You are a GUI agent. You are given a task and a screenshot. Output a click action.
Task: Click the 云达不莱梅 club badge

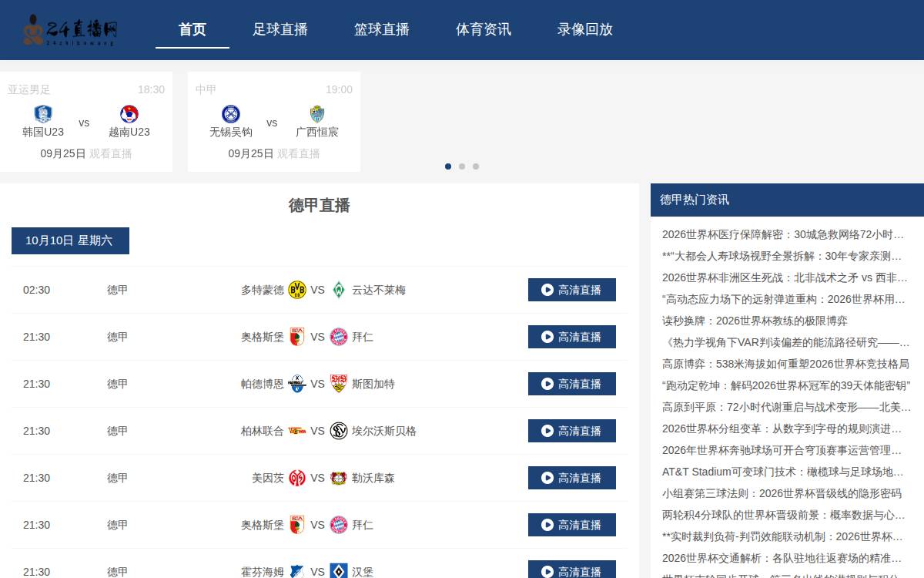point(339,290)
